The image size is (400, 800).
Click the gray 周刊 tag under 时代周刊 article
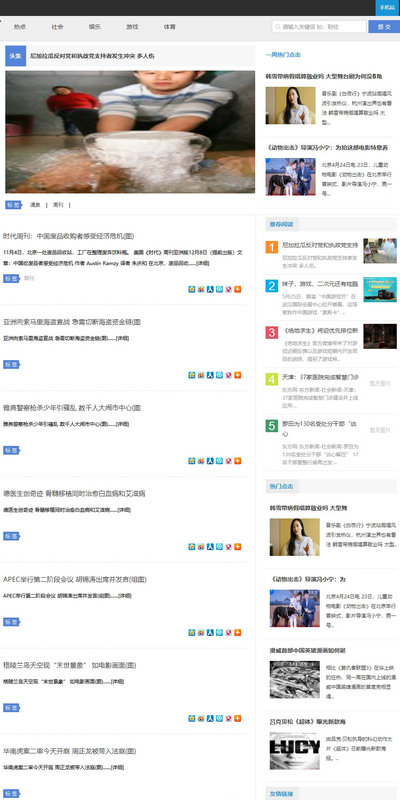(x=29, y=279)
